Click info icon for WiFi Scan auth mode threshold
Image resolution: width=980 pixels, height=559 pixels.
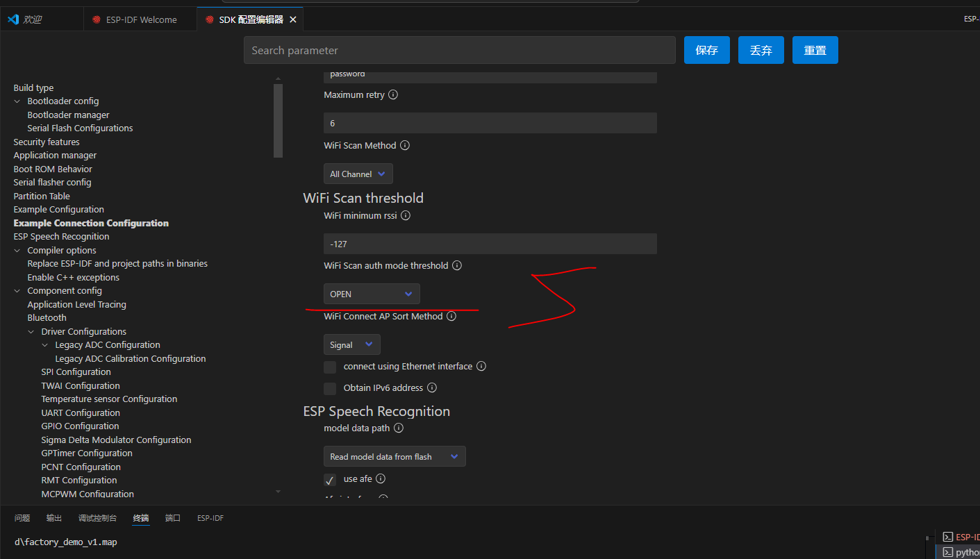pos(457,266)
